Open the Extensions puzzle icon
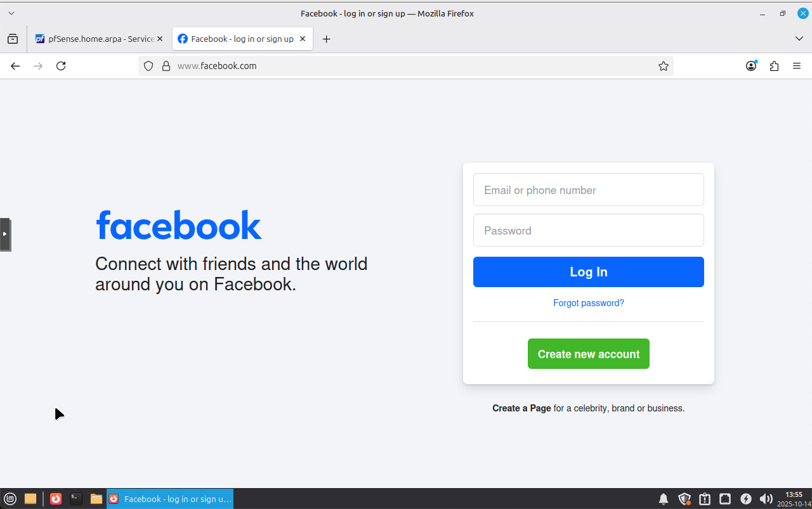Viewport: 812px width, 509px height. coord(774,66)
